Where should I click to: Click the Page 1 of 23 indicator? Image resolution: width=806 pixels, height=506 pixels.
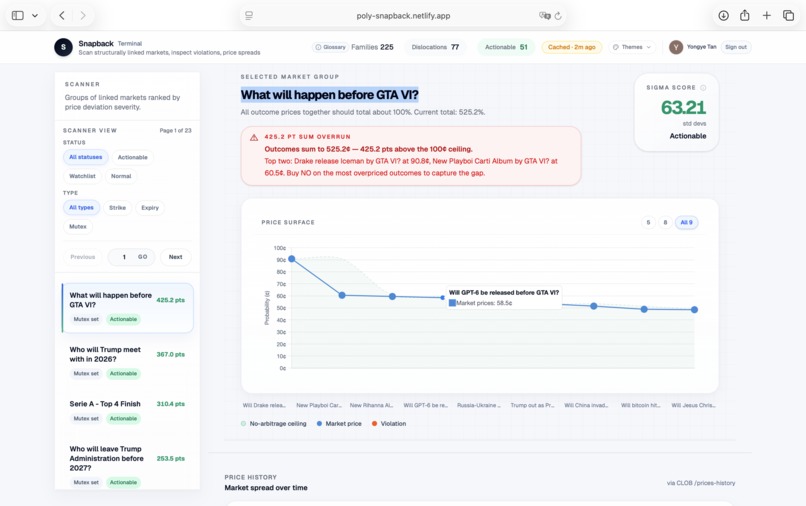tap(175, 131)
